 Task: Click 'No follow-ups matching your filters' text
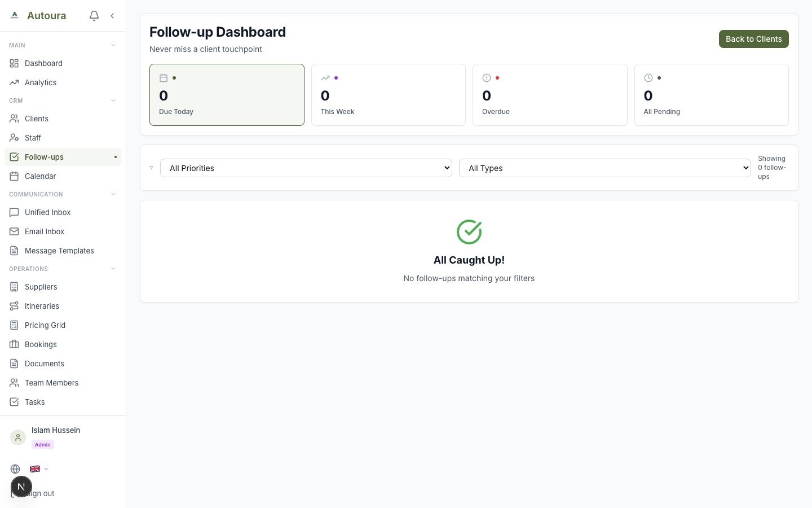point(469,278)
